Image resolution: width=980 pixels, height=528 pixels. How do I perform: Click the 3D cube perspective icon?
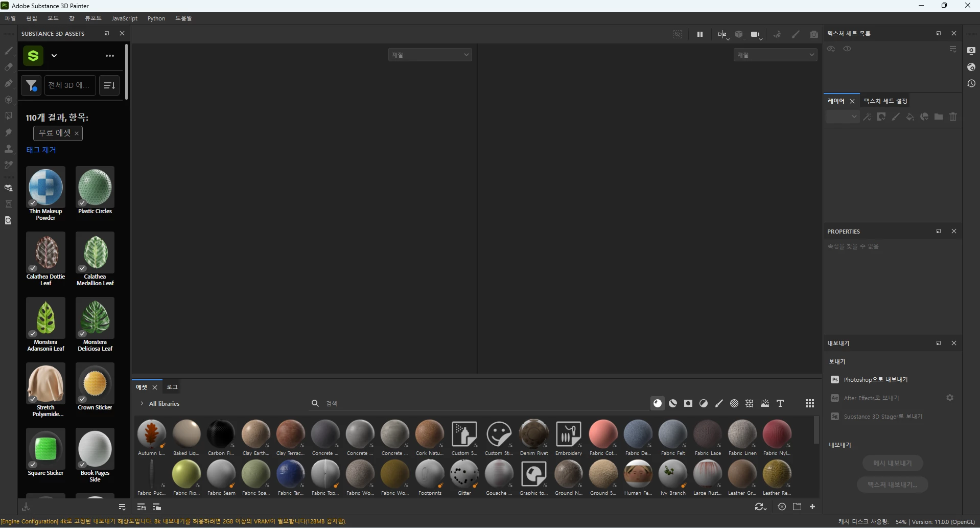739,34
